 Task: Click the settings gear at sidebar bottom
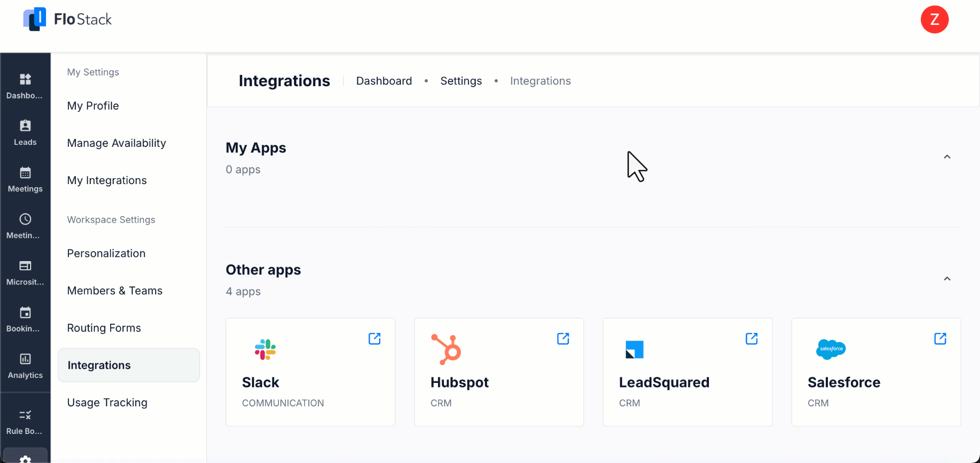25,458
